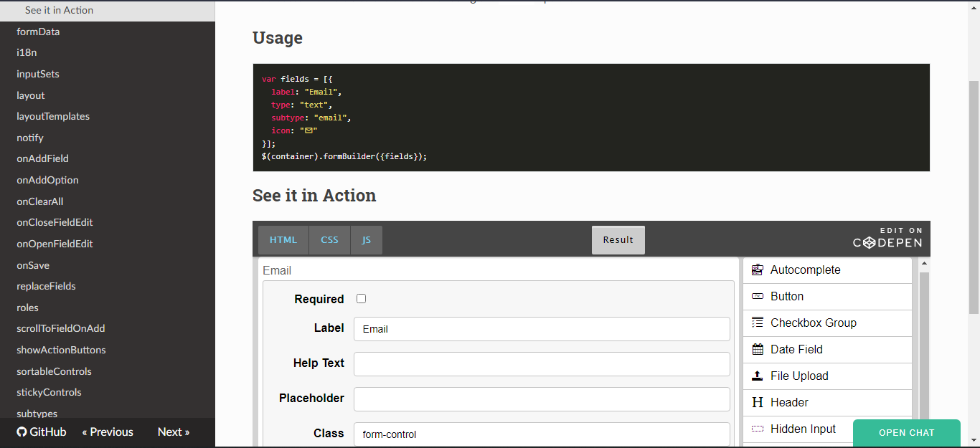Click into the Help Text input

coord(542,364)
